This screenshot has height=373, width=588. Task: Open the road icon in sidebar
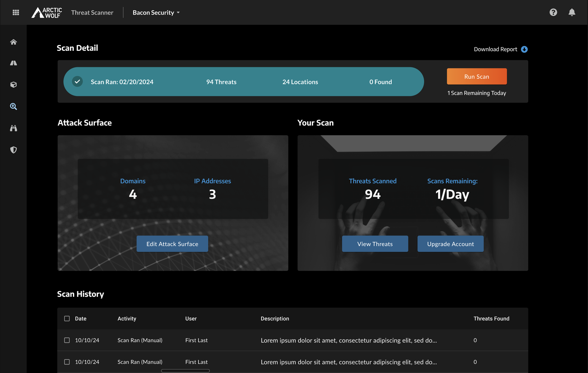13,63
